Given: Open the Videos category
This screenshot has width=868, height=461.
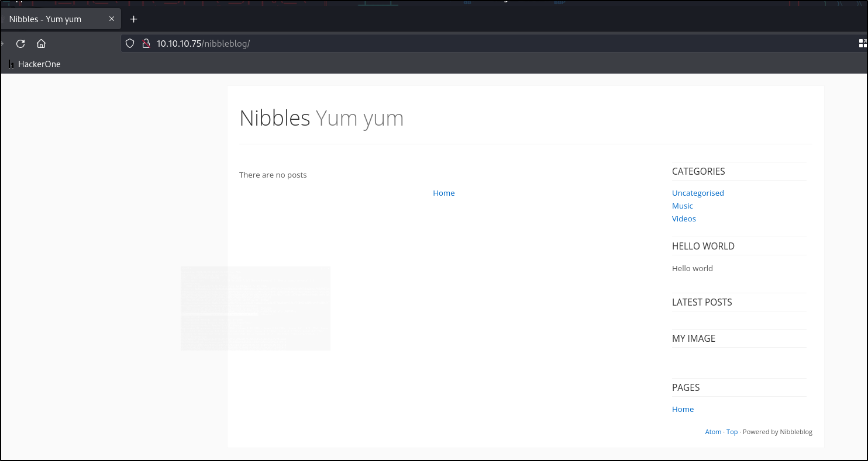Looking at the screenshot, I should pos(684,219).
